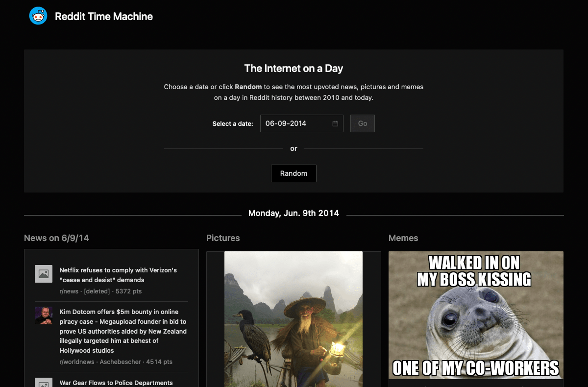Click the War Gear article thumbnail icon
The width and height of the screenshot is (588, 387).
tap(43, 382)
